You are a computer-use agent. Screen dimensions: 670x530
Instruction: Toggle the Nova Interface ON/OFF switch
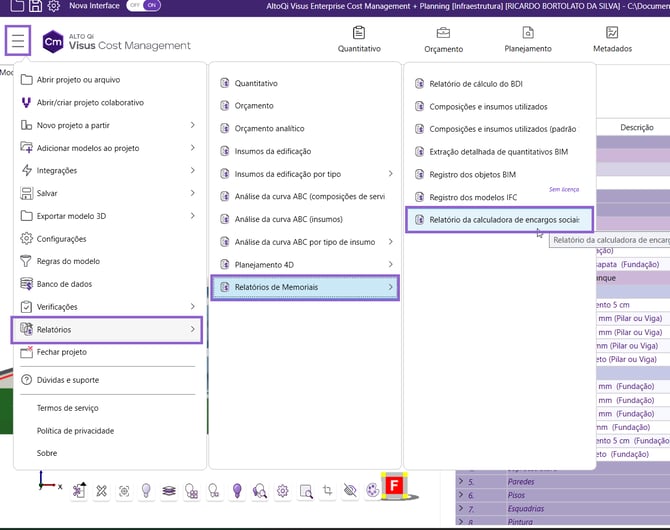coord(143,6)
